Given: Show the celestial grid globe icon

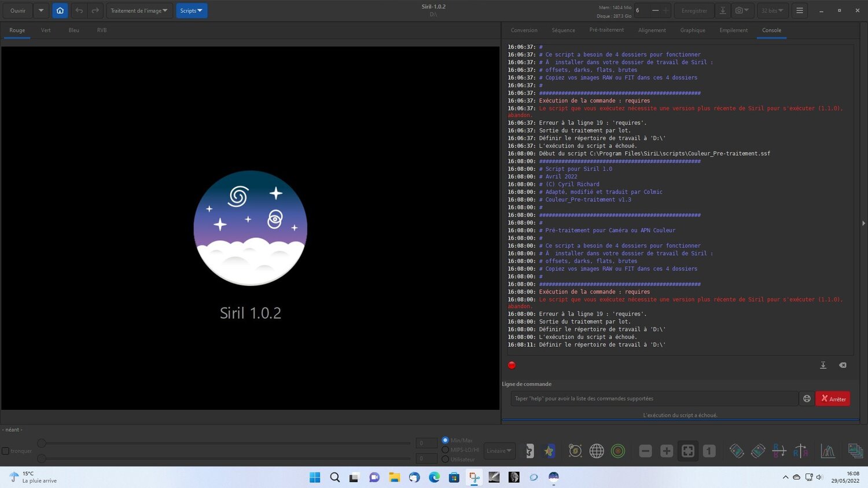Looking at the screenshot, I should 597,451.
